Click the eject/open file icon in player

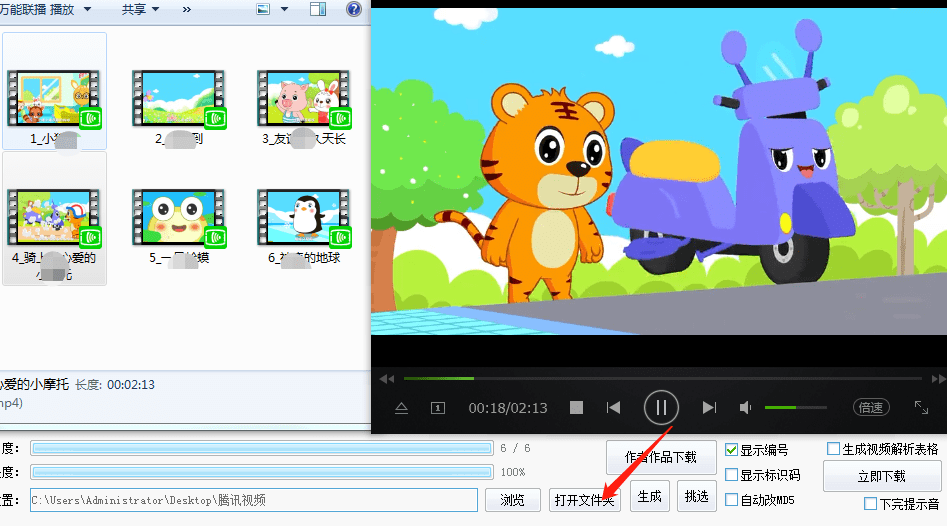(x=402, y=408)
